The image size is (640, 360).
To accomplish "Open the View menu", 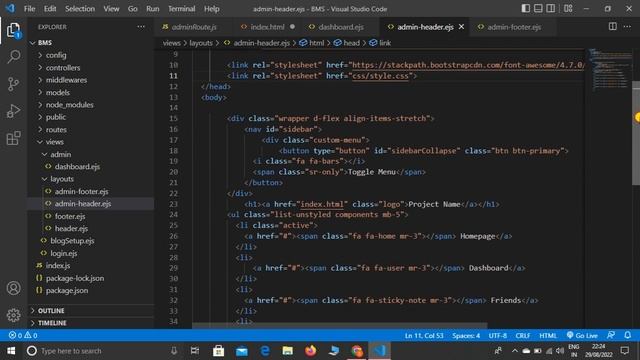I will point(111,9).
